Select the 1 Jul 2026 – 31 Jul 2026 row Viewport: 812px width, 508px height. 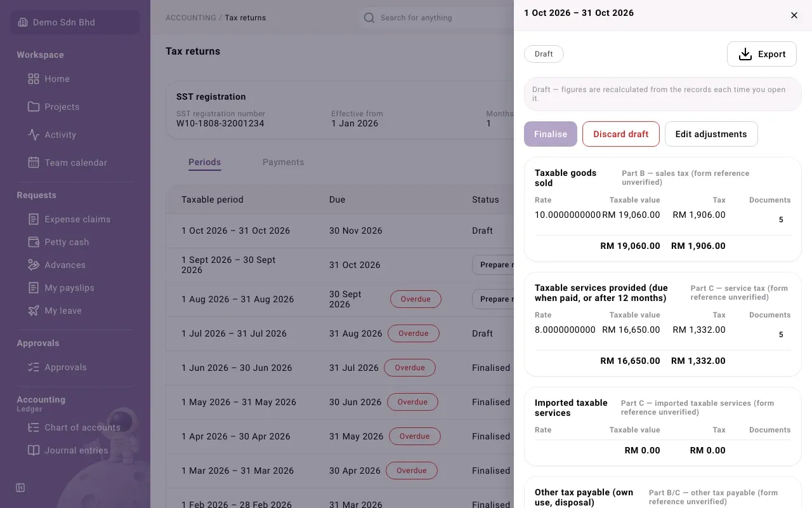[340, 333]
